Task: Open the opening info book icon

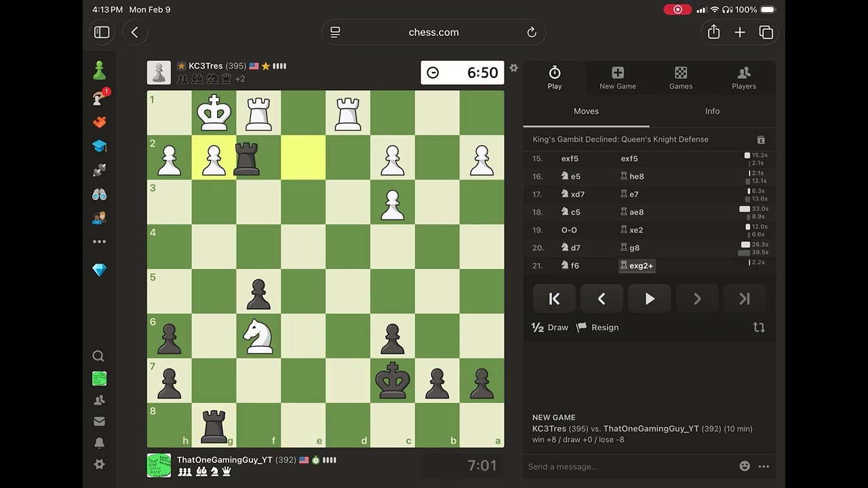Action: pos(761,140)
